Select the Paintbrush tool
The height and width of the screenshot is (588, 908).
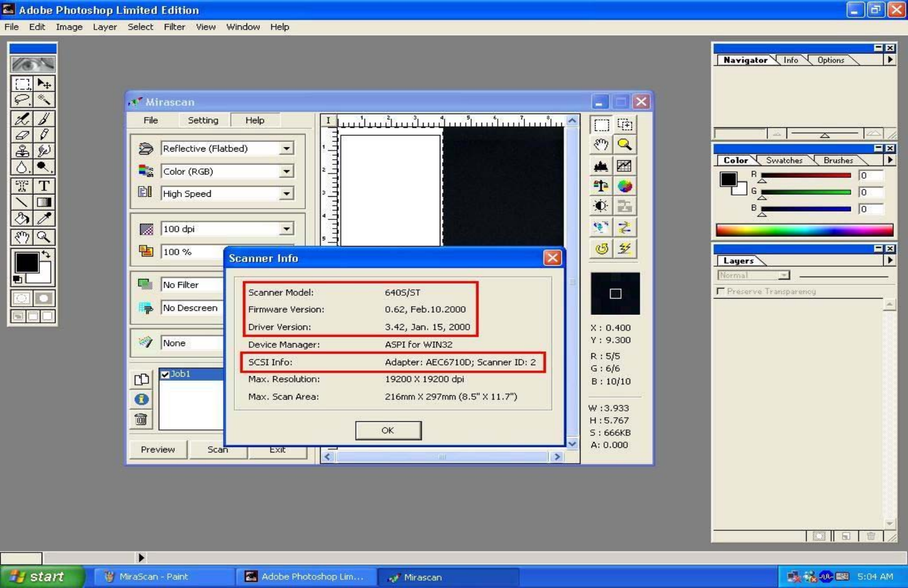[44, 119]
